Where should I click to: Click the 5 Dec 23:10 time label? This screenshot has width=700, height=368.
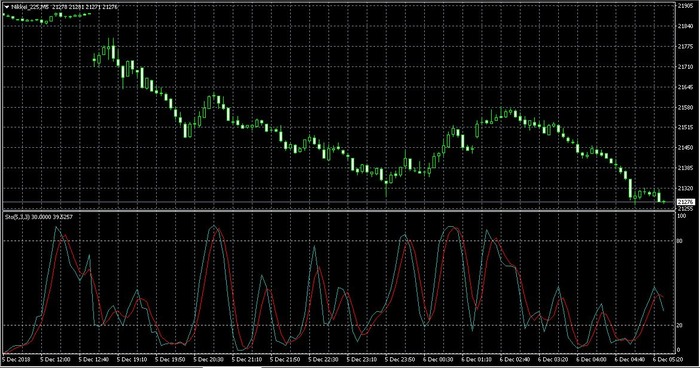(x=362, y=359)
